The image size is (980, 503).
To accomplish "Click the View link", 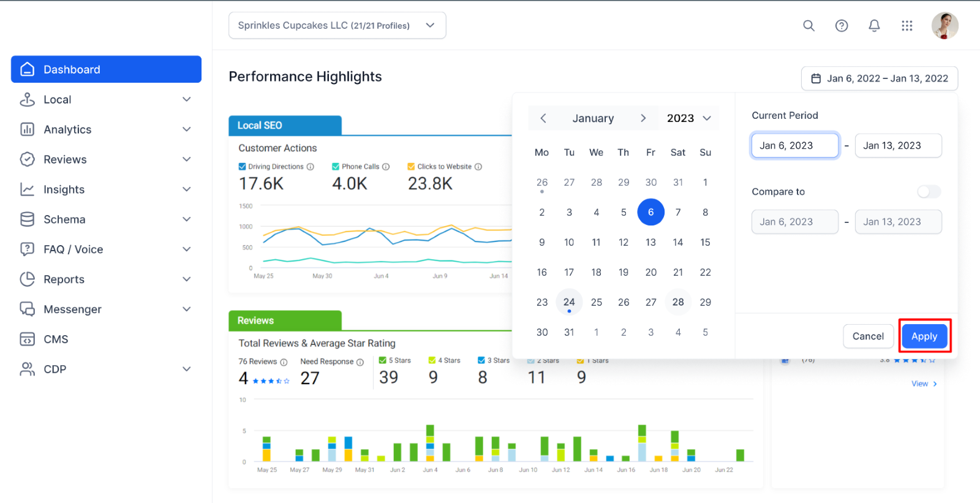I will pyautogui.click(x=924, y=384).
